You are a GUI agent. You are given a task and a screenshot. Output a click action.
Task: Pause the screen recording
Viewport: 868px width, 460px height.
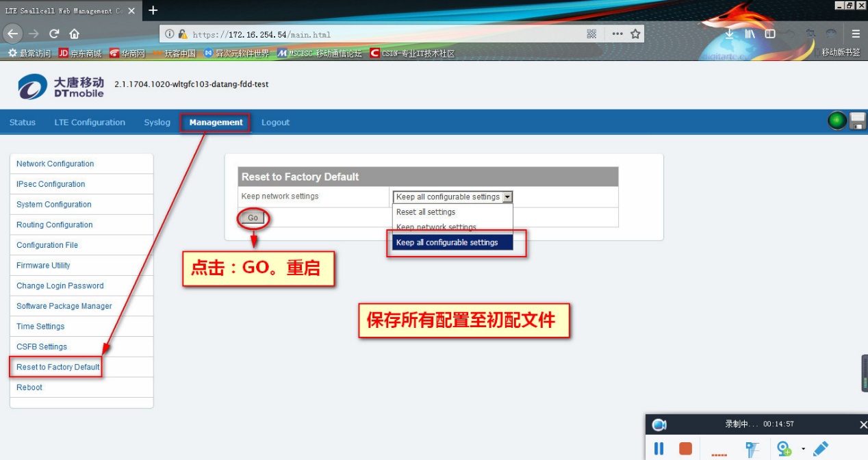(659, 448)
